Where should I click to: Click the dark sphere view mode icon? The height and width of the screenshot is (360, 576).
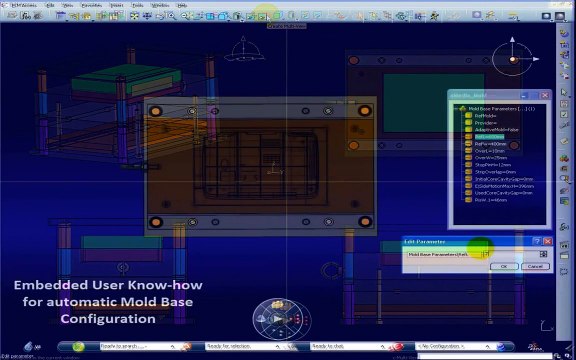click(x=546, y=16)
